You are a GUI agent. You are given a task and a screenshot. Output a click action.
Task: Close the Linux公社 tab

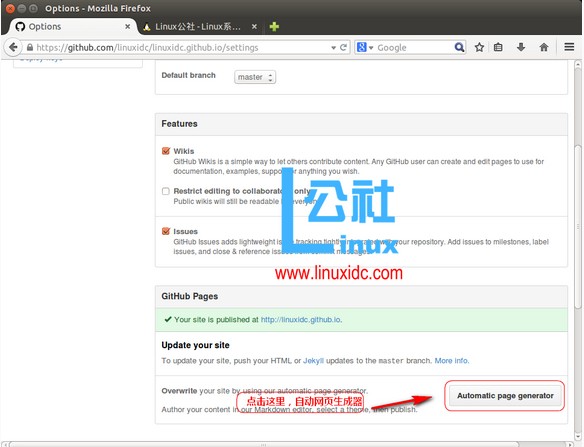[x=254, y=26]
